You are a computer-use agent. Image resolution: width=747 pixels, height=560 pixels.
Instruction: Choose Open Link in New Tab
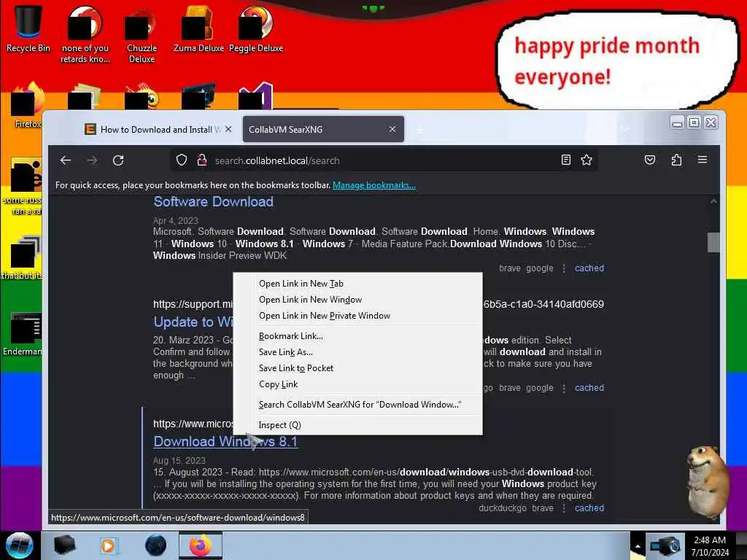pos(357,284)
